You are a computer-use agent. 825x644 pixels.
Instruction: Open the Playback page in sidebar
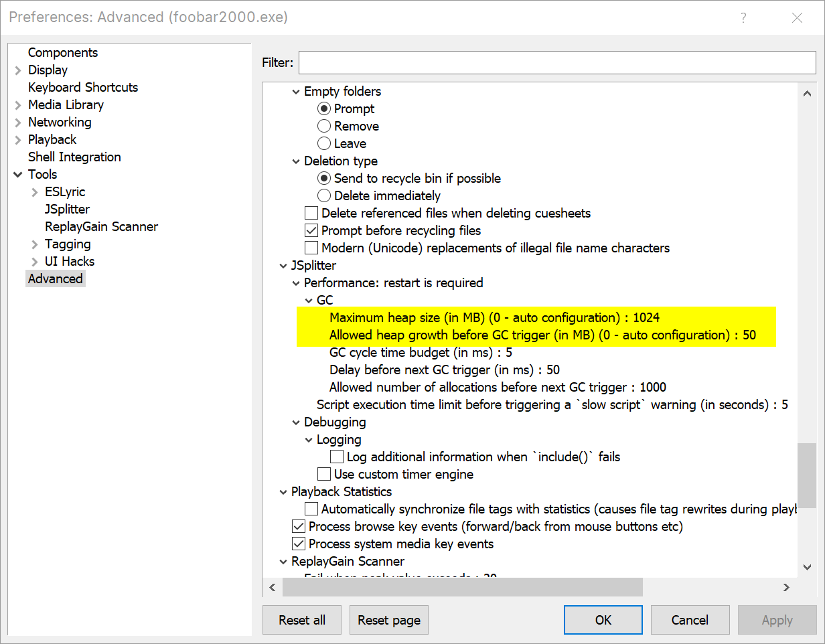point(52,139)
